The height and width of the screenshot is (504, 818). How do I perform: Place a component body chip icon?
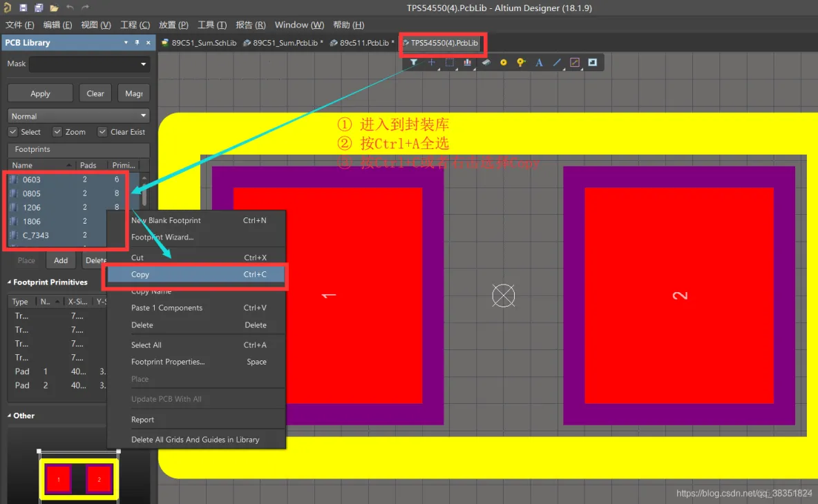(486, 63)
